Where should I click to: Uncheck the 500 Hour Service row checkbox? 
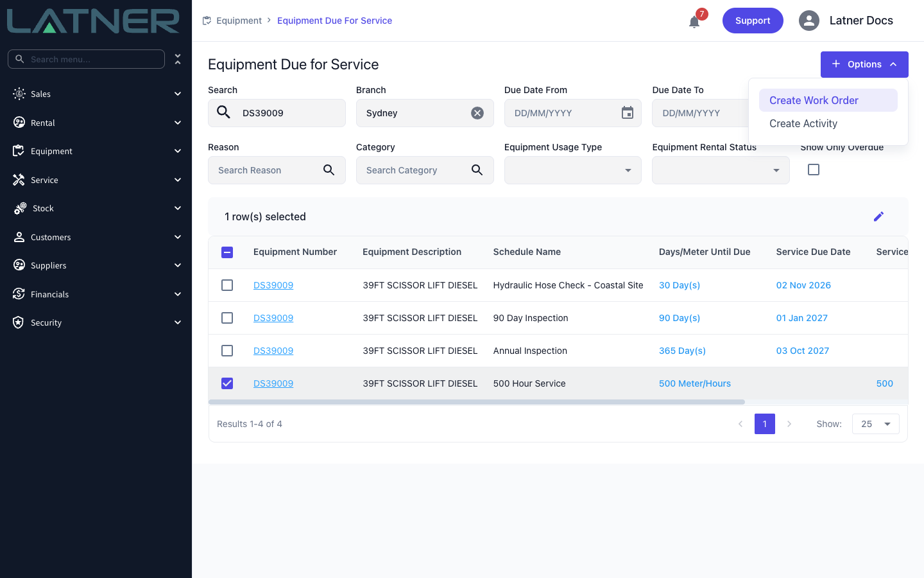tap(227, 383)
